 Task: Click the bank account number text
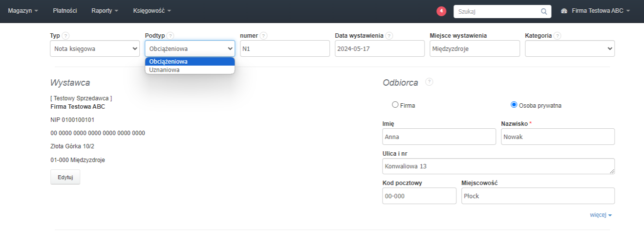click(x=98, y=133)
